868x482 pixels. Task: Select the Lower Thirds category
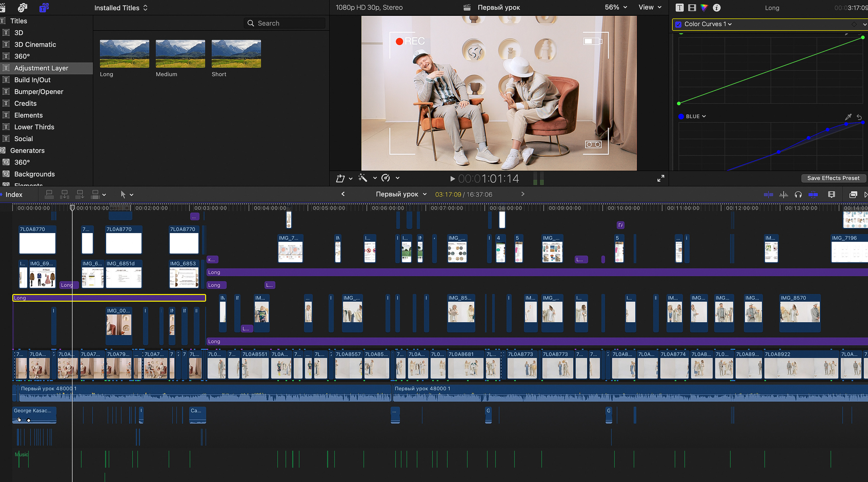click(x=34, y=127)
